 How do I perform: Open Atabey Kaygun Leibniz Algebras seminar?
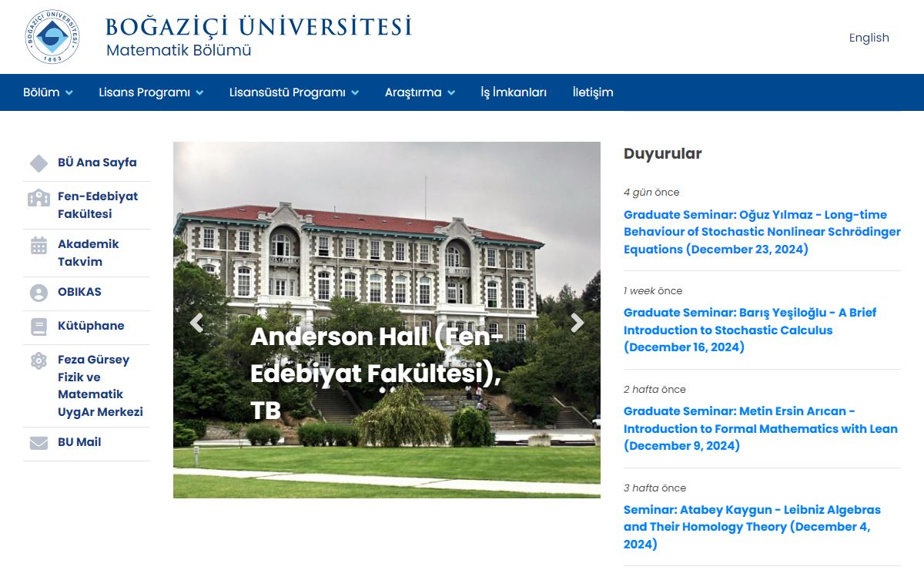pos(752,527)
